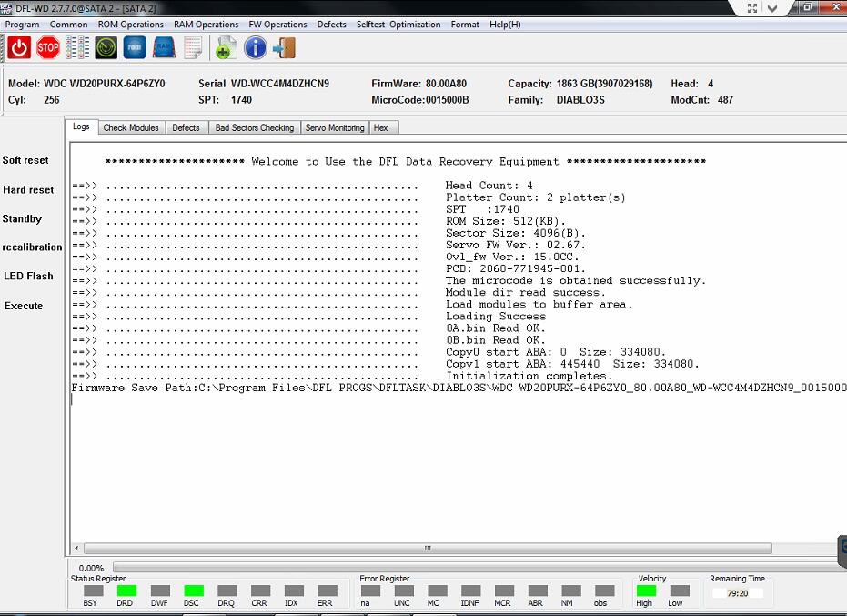Open the RAM Operations menu

tap(206, 25)
